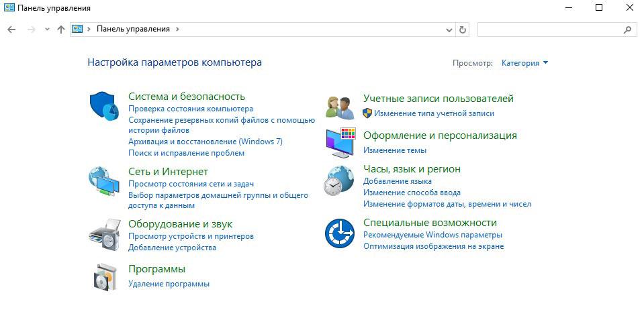Click the Control Panel search field
This screenshot has height=322, width=644.
tap(551, 30)
